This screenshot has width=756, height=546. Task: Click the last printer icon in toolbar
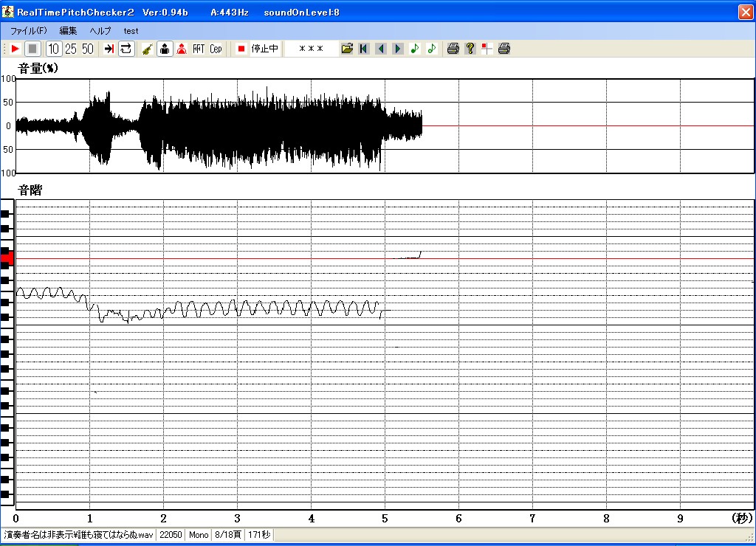point(504,49)
